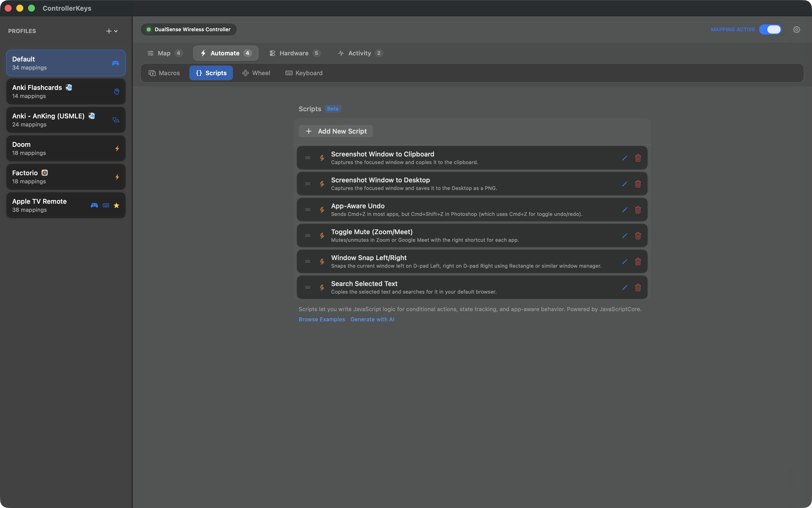The image size is (812, 508).
Task: Delete the Screenshot Window to Desktop script
Action: [x=638, y=184]
